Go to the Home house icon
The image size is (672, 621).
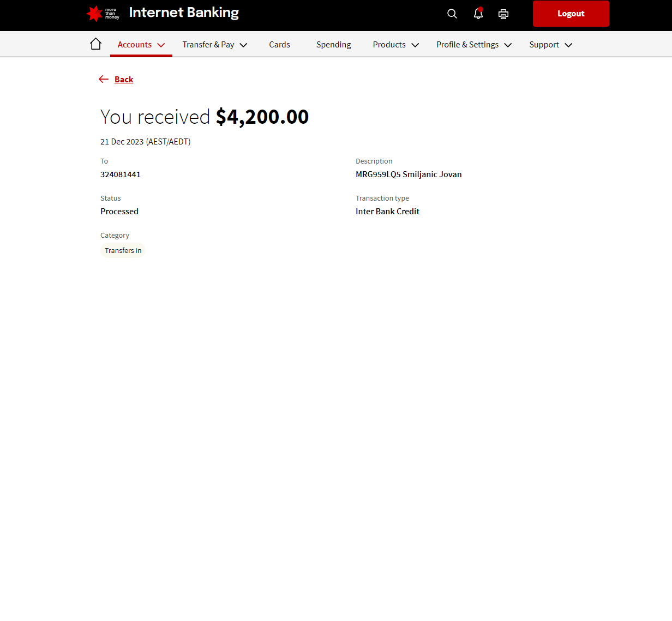pyautogui.click(x=95, y=44)
